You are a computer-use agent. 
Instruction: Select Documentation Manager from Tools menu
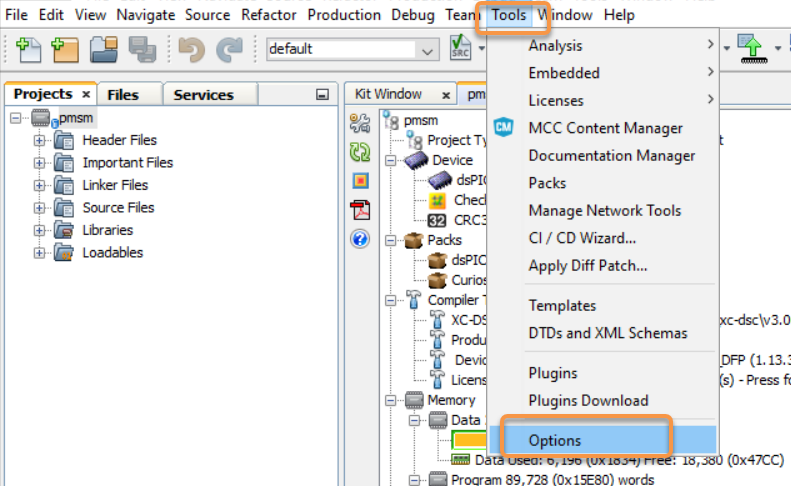click(x=603, y=155)
